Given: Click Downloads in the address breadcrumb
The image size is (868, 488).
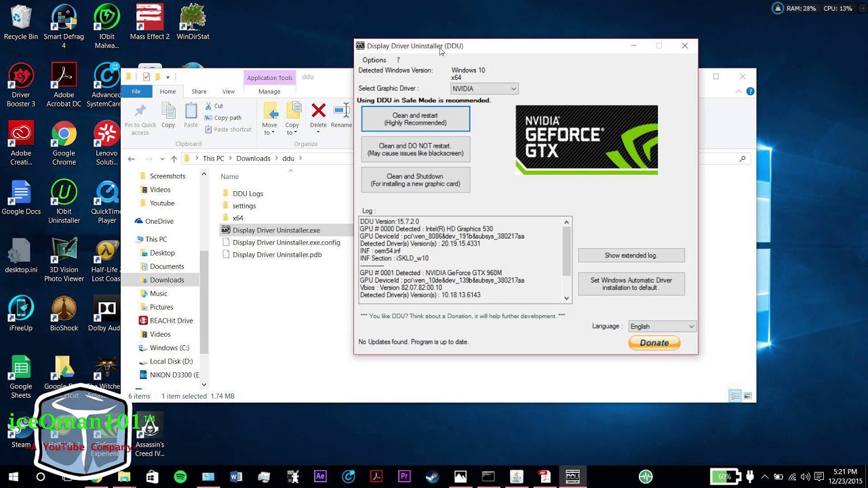Looking at the screenshot, I should click(253, 159).
